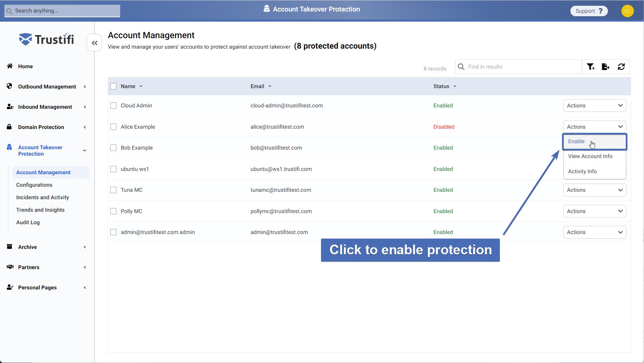The width and height of the screenshot is (644, 363).
Task: Expand the Archive menu chevron
Action: (85, 247)
